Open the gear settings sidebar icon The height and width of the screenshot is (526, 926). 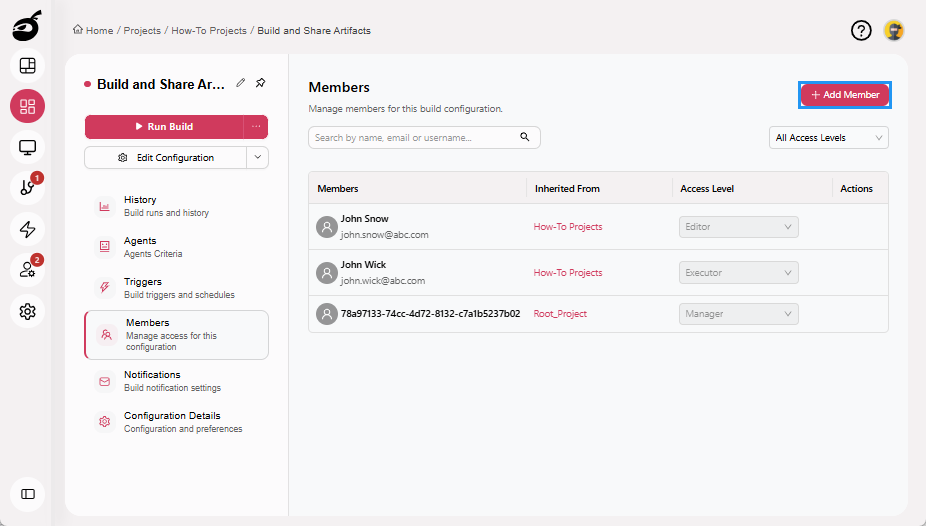[x=27, y=311]
